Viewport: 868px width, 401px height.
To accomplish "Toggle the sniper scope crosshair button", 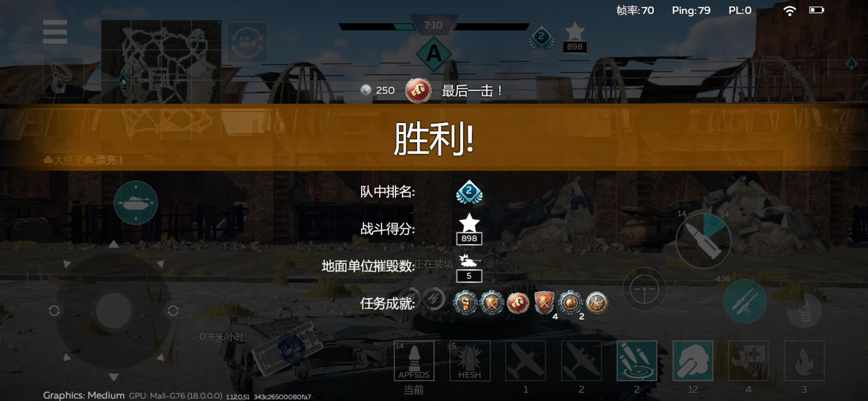I will (x=644, y=289).
